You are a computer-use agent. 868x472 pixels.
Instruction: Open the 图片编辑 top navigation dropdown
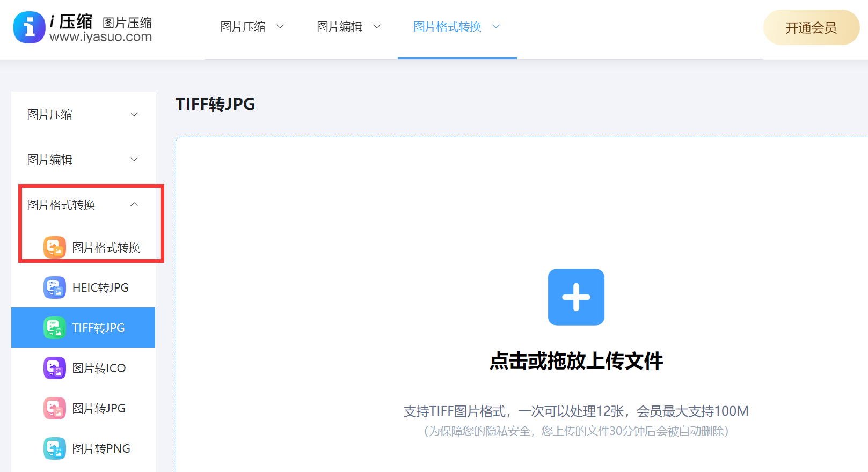(348, 27)
